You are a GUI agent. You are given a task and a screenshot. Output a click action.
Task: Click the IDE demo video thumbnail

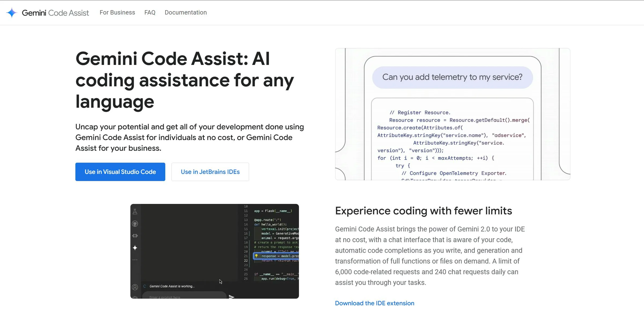click(215, 251)
